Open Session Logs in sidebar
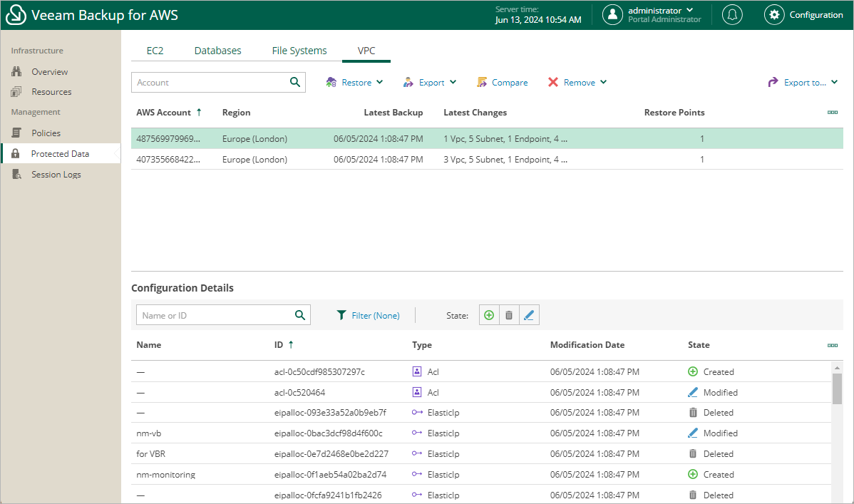Viewport: 854px width, 504px height. (x=56, y=175)
